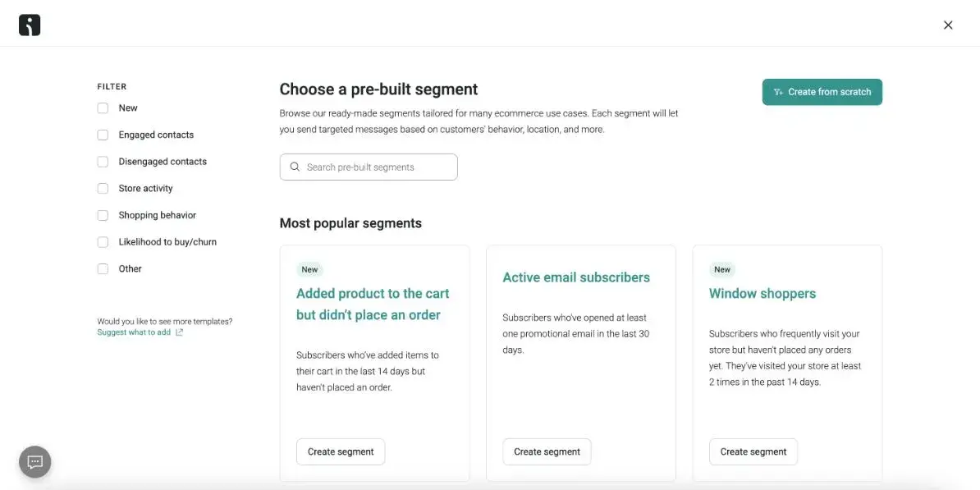Click the Create from scratch button
The width and height of the screenshot is (980, 490).
[822, 92]
